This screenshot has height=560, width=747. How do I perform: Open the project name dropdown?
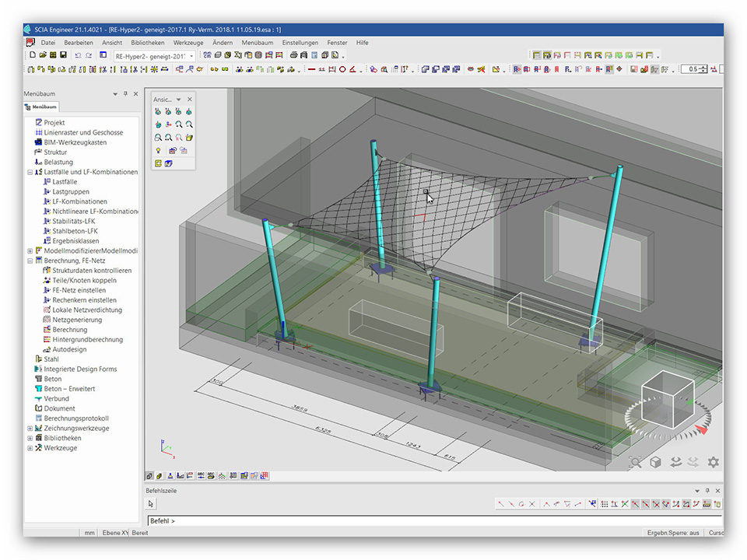(x=191, y=56)
